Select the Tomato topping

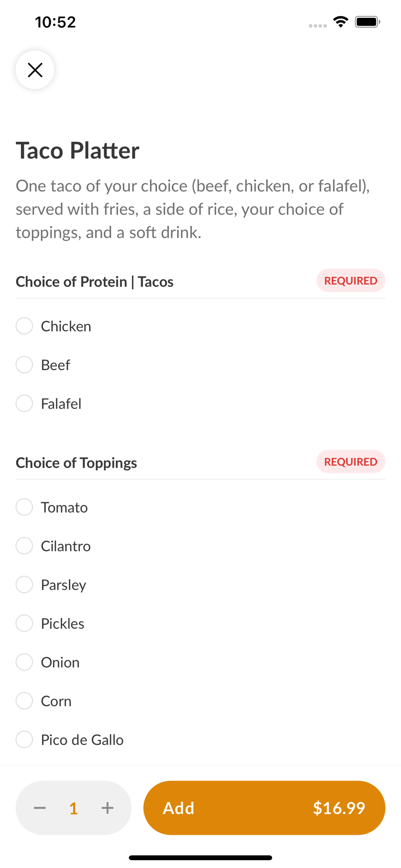[24, 507]
